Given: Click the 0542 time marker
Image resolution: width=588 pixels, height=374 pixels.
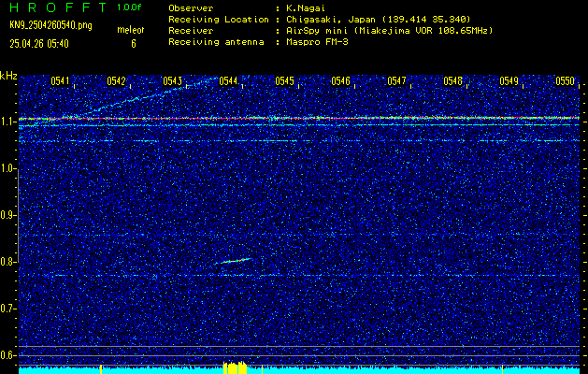Looking at the screenshot, I should (116, 81).
